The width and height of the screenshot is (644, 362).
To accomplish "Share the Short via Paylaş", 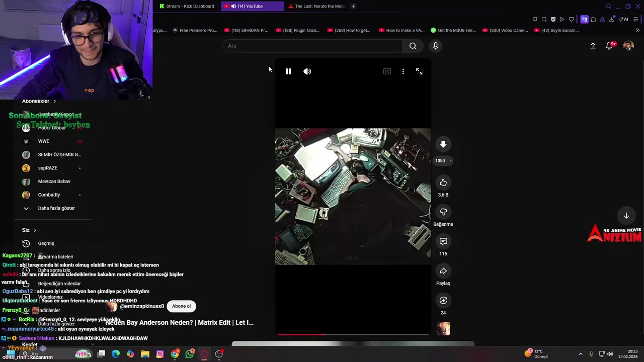I will (443, 271).
